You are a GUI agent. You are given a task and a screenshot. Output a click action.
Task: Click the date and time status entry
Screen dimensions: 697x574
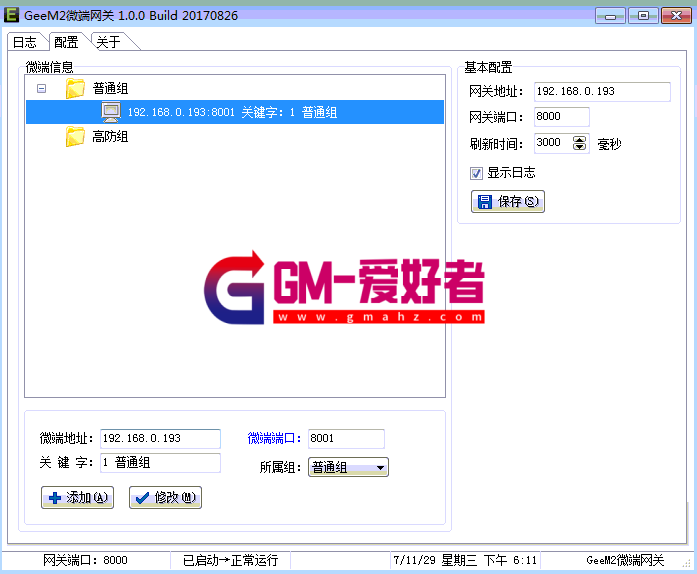point(465,560)
